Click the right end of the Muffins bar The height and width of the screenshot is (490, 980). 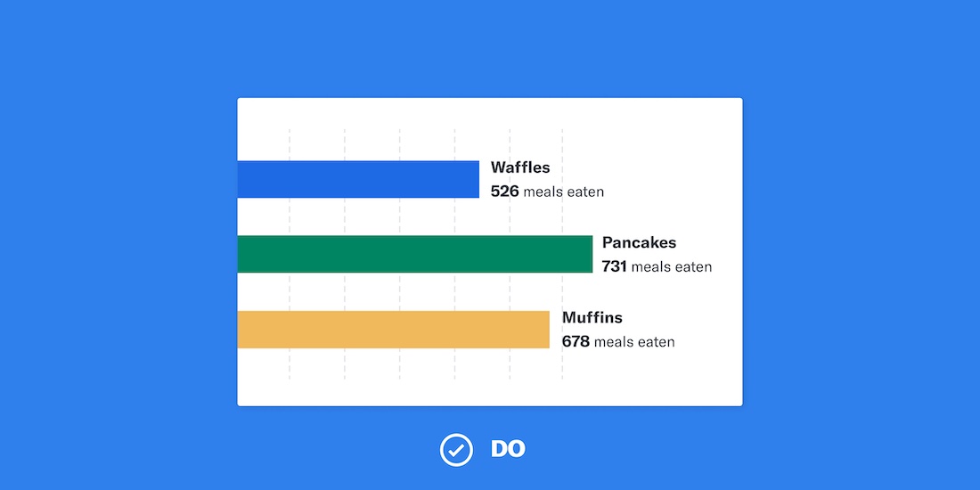click(x=545, y=330)
